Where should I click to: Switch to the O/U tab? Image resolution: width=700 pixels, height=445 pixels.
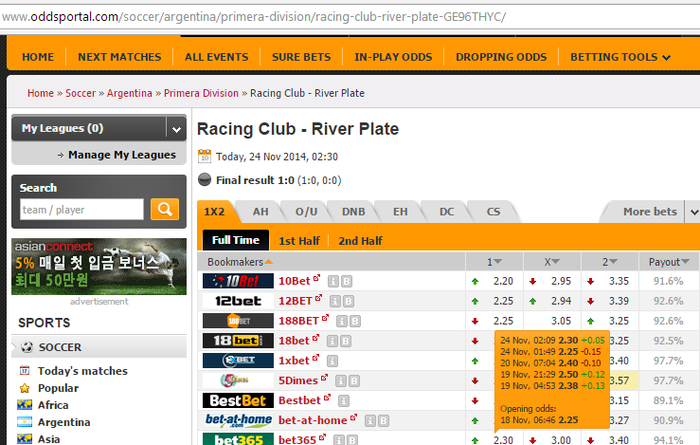coord(306,212)
